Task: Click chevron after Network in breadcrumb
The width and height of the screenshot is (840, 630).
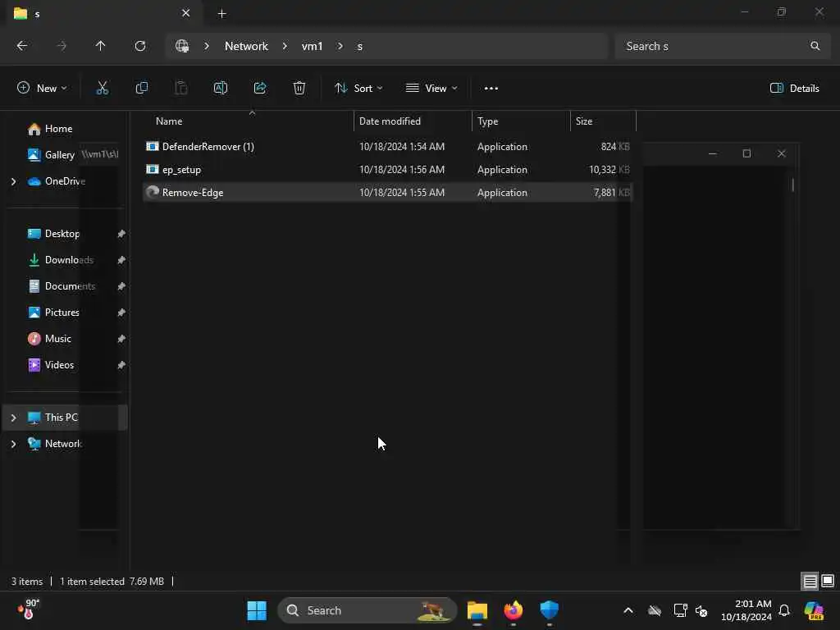Action: 285,46
